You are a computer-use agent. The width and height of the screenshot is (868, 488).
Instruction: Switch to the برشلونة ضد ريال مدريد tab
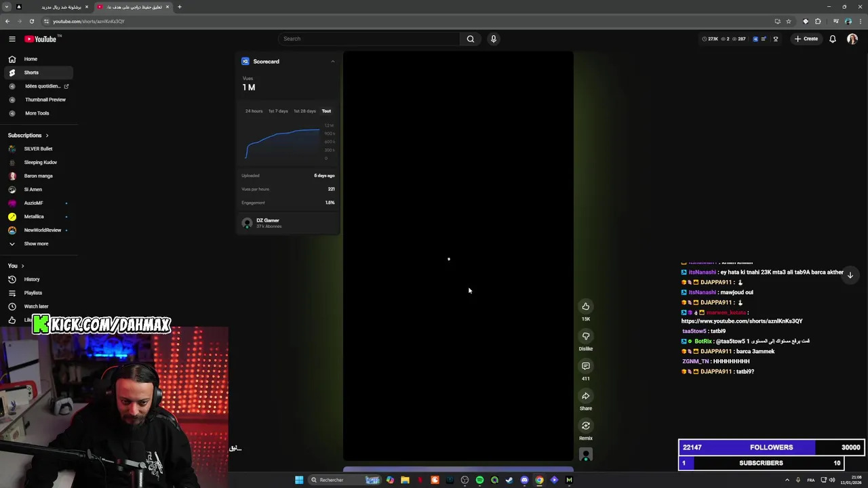pyautogui.click(x=52, y=7)
